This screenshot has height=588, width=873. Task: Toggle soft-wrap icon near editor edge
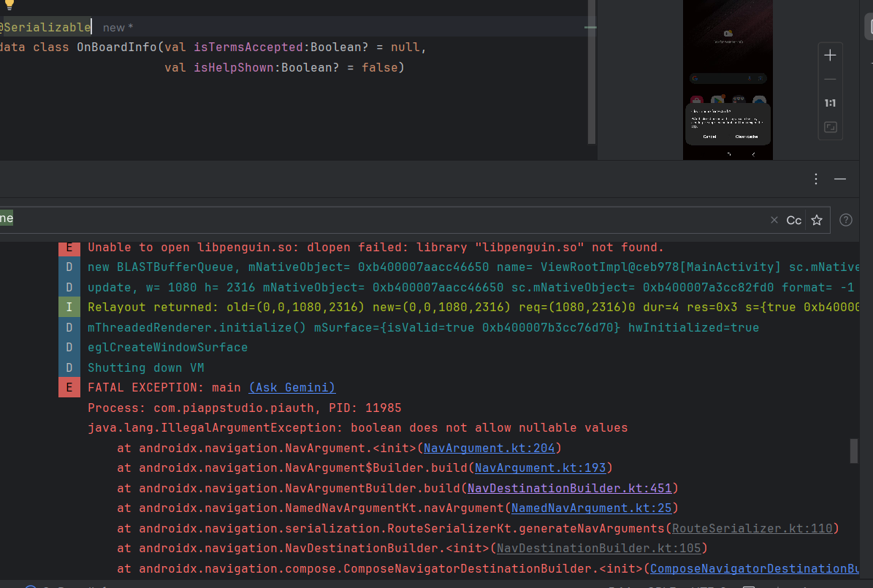[x=589, y=27]
